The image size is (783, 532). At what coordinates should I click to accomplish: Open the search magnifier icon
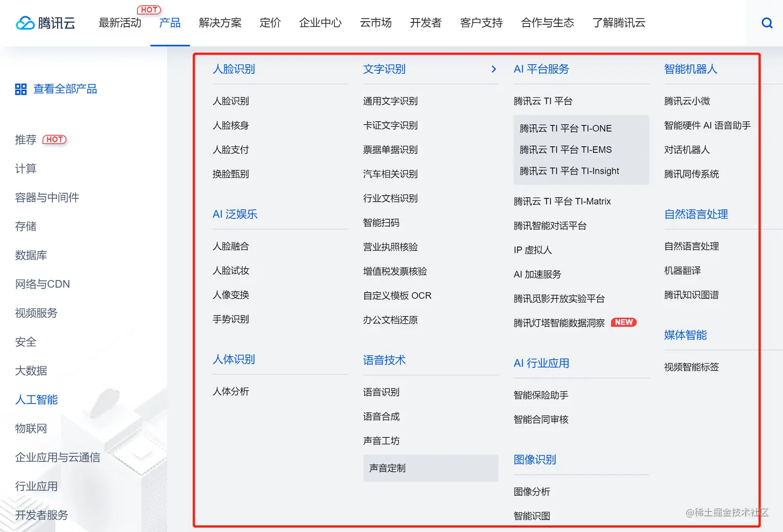coord(767,23)
